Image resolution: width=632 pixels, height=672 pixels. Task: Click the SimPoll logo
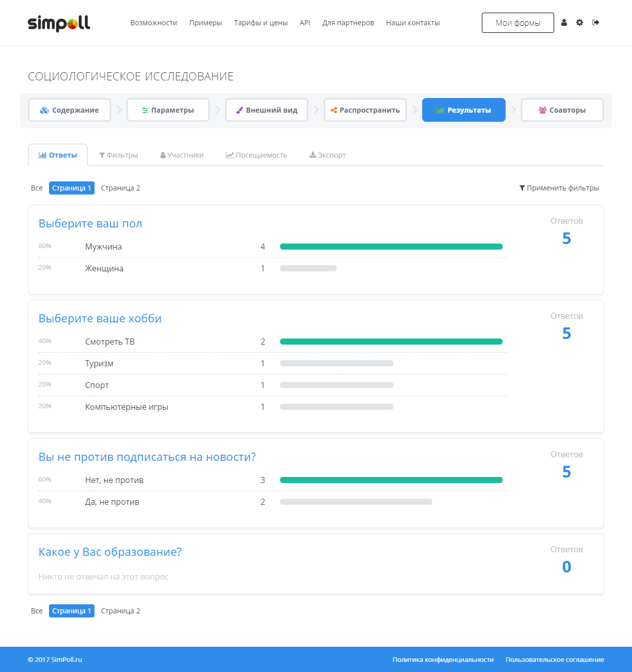click(59, 23)
